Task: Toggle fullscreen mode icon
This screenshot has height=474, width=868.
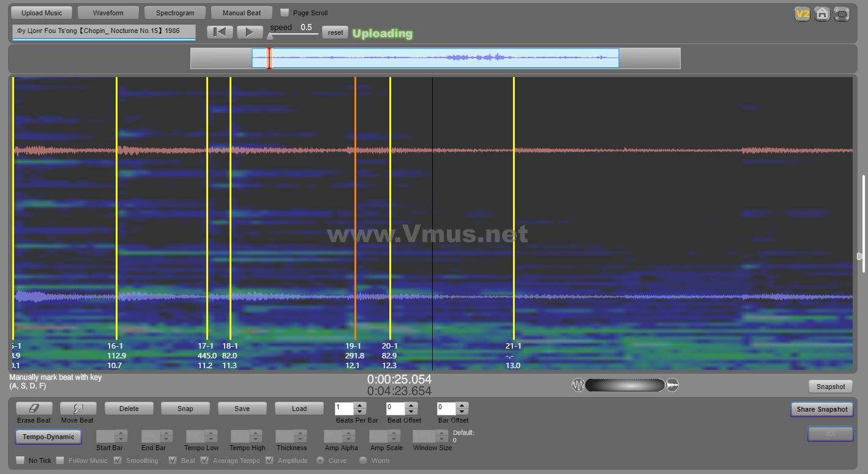Action: [x=842, y=14]
